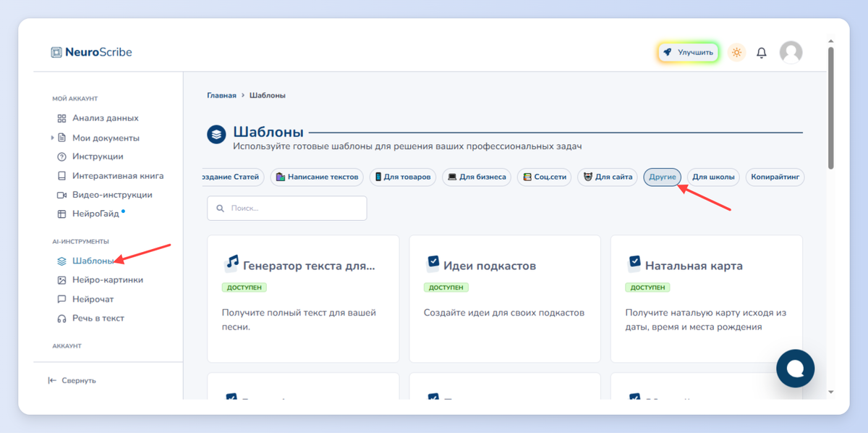This screenshot has width=868, height=433.
Task: Click the Анализ данных grid icon
Action: tap(61, 118)
